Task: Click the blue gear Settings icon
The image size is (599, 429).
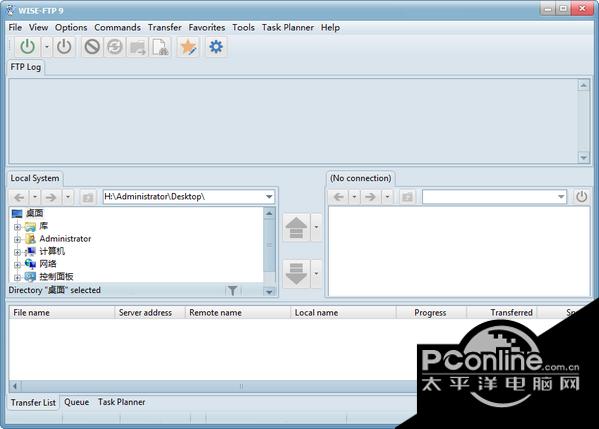Action: tap(216, 47)
